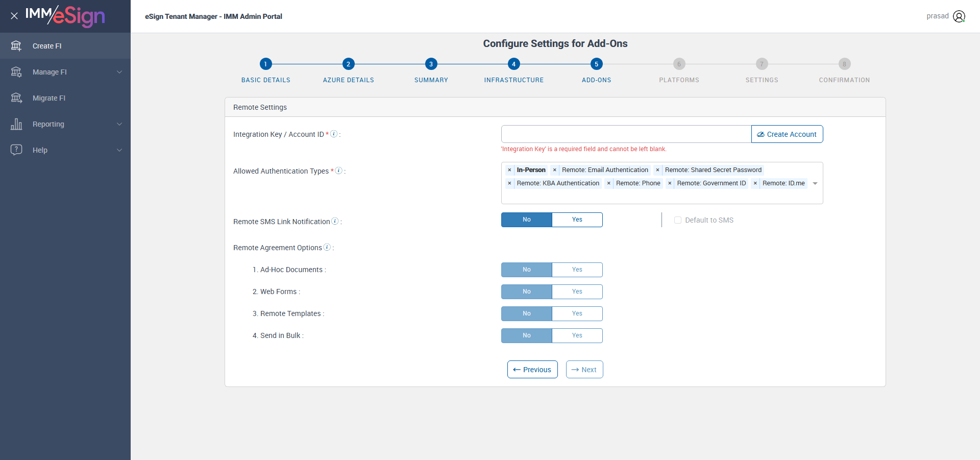Set Remote Templates to Yes
980x460 pixels.
pos(577,313)
